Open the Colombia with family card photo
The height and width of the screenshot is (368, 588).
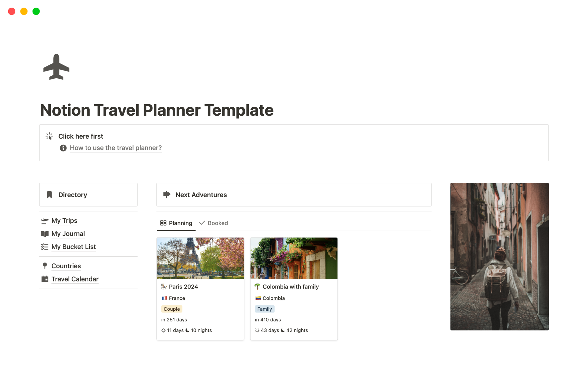(x=294, y=258)
